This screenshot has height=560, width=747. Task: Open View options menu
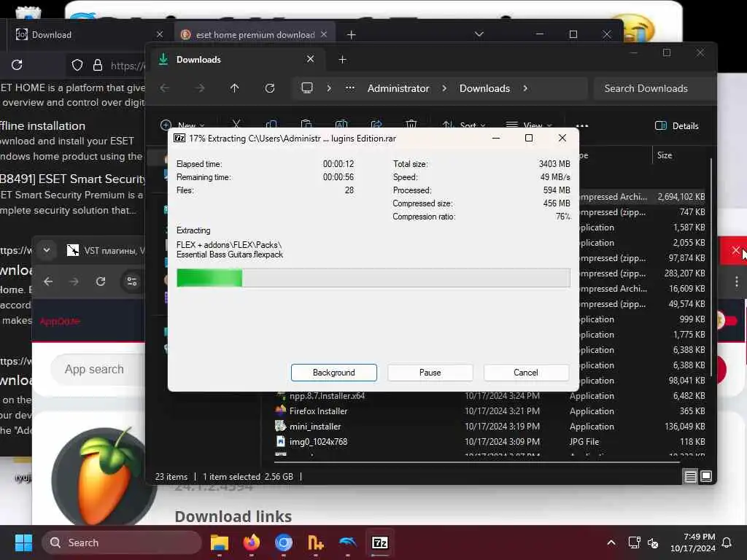pos(528,125)
